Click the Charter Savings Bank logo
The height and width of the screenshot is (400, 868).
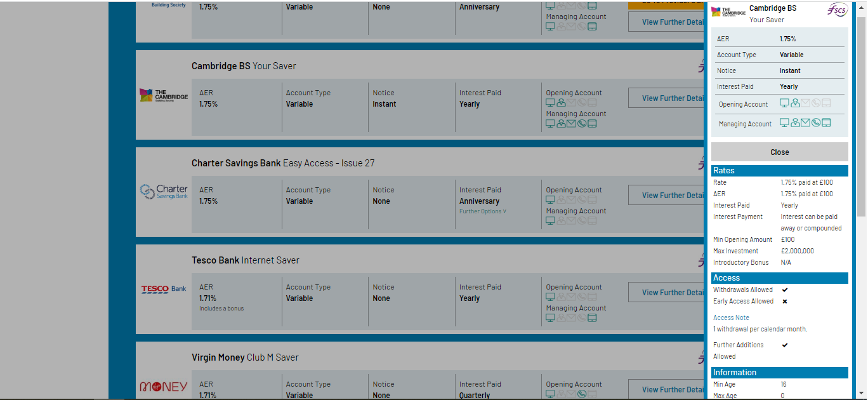164,192
